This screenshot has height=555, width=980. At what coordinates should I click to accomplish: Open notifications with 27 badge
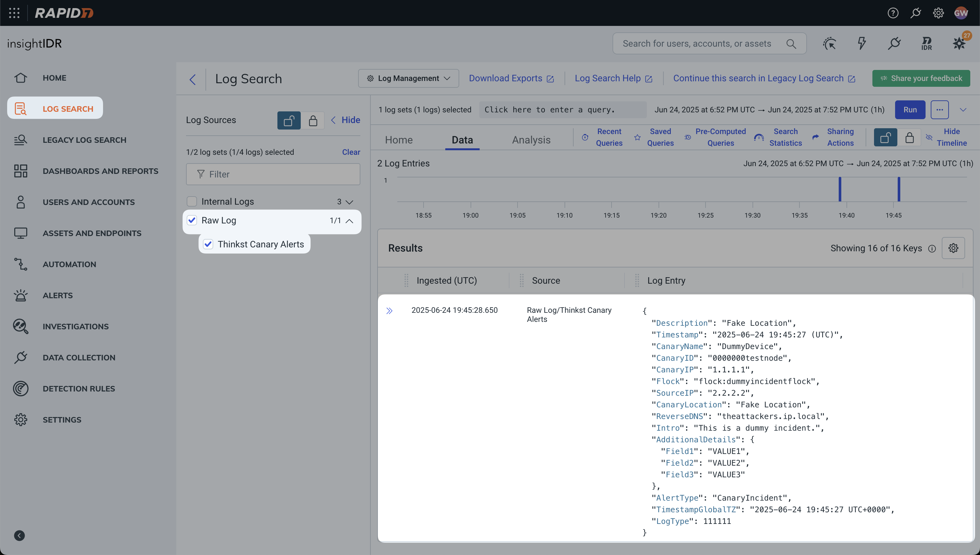(x=959, y=43)
